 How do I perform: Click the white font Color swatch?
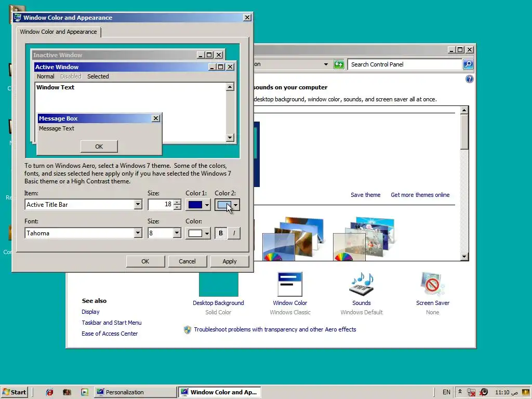pyautogui.click(x=195, y=233)
